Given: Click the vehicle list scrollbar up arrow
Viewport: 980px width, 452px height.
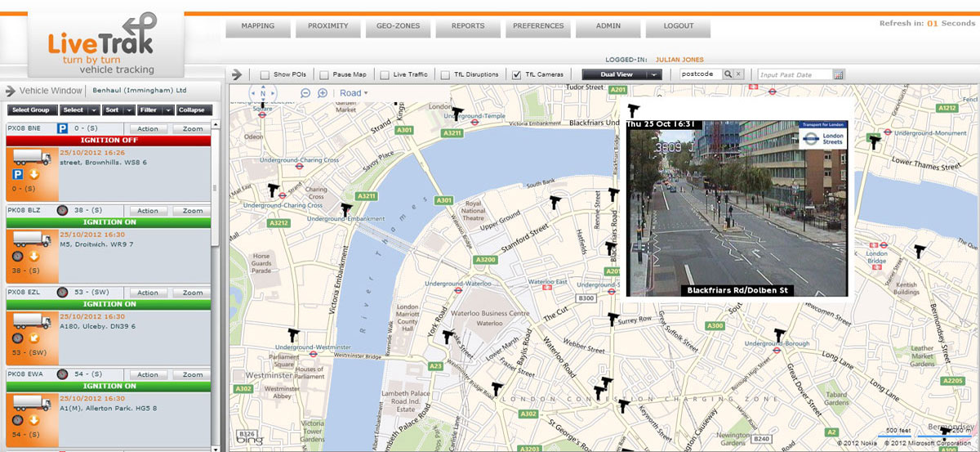Looking at the screenshot, I should 216,125.
